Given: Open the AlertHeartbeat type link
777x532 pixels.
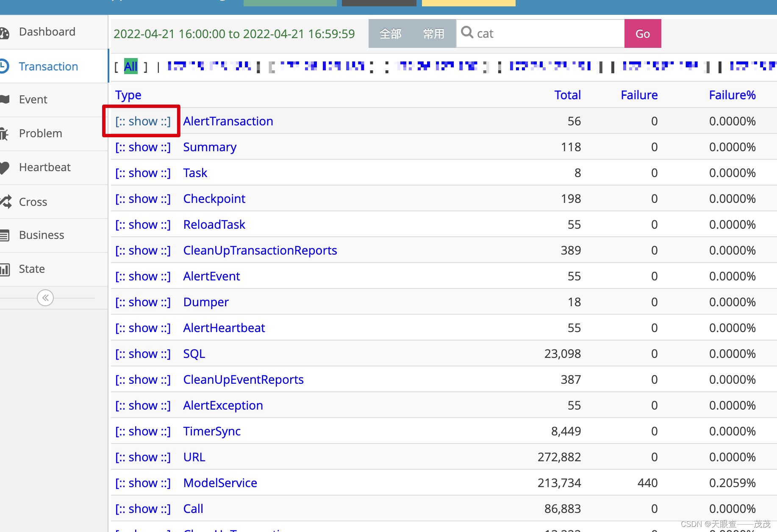Looking at the screenshot, I should [x=224, y=328].
